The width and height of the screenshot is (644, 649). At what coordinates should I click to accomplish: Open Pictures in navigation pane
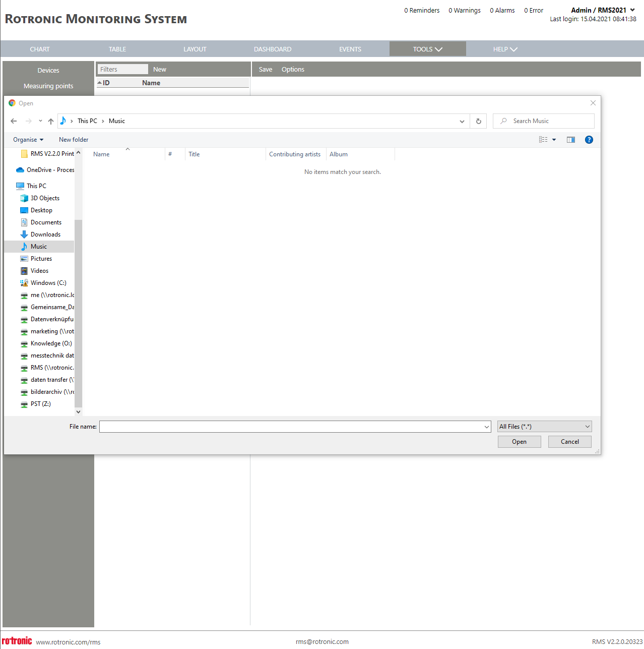[36, 259]
